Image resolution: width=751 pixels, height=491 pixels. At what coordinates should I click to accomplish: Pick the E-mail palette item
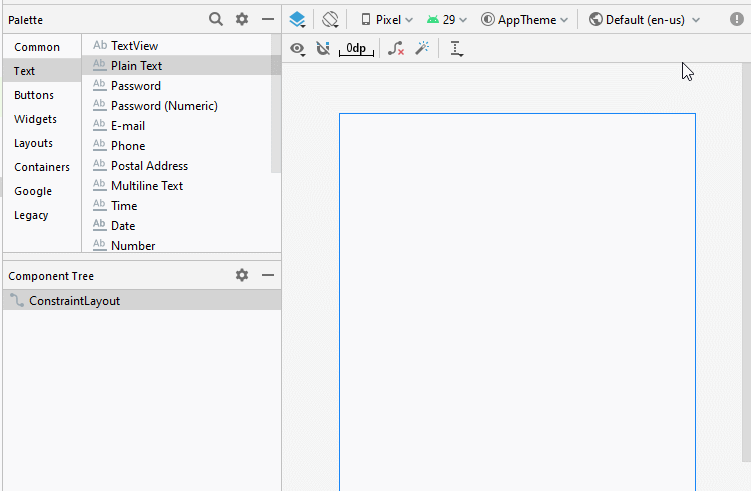click(x=176, y=126)
